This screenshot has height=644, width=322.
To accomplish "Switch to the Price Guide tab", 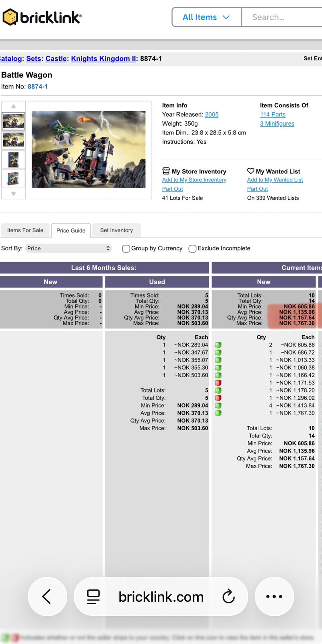I will [x=71, y=231].
